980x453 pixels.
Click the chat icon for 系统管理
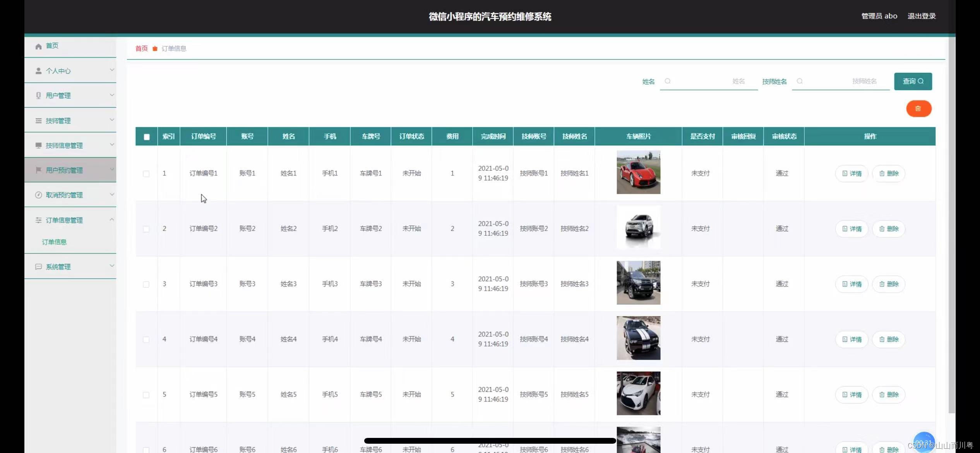pos(38,266)
